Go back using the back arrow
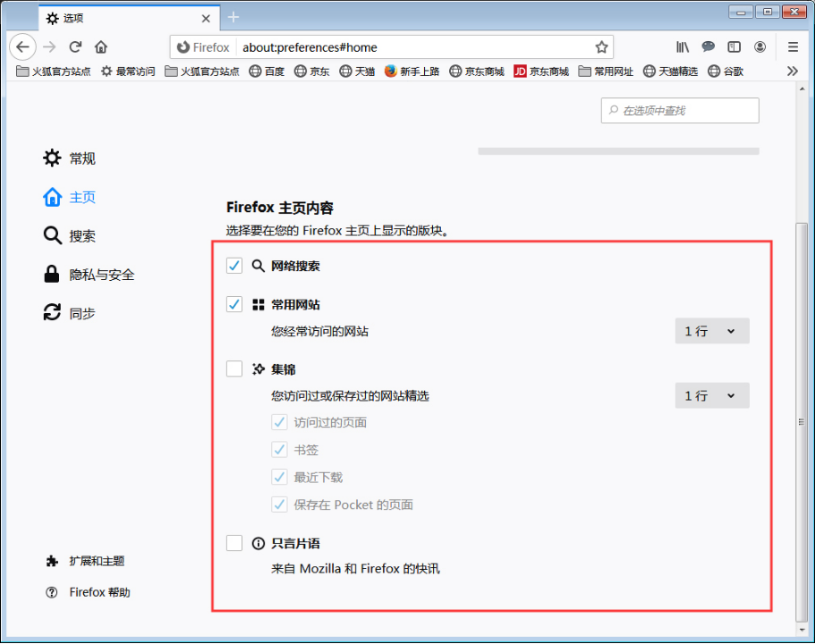The height and width of the screenshot is (644, 815). click(22, 47)
